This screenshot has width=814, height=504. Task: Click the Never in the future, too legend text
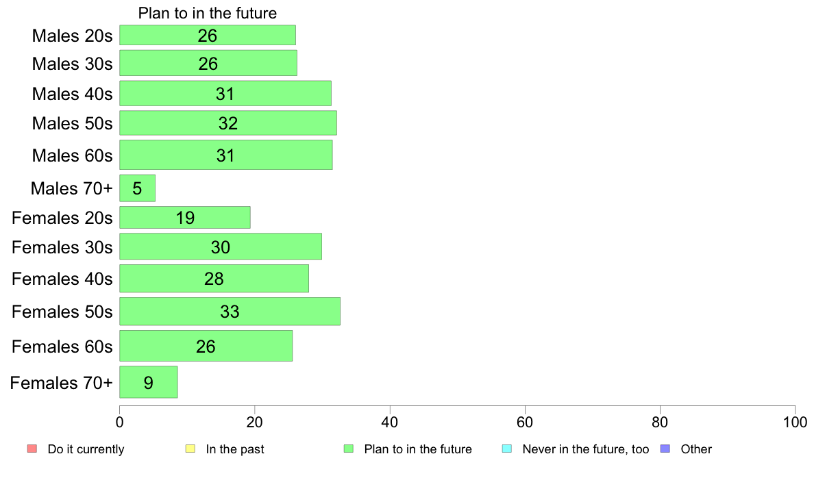(586, 449)
